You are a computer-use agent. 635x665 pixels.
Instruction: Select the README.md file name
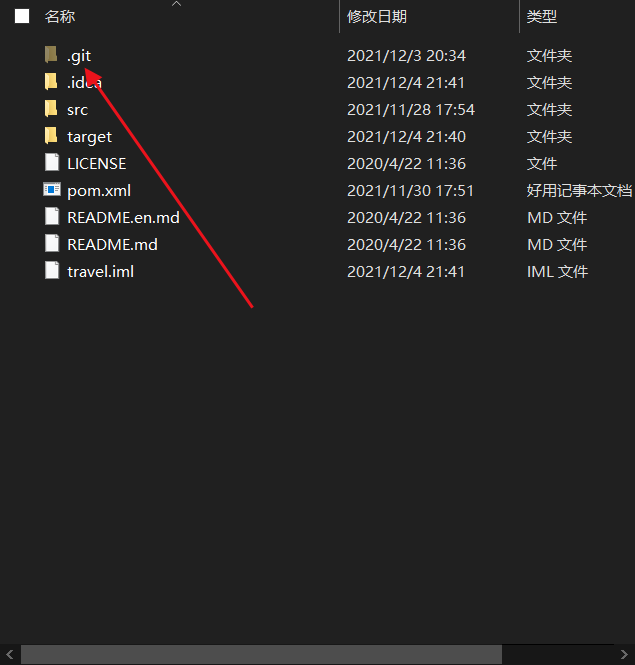pyautogui.click(x=112, y=245)
